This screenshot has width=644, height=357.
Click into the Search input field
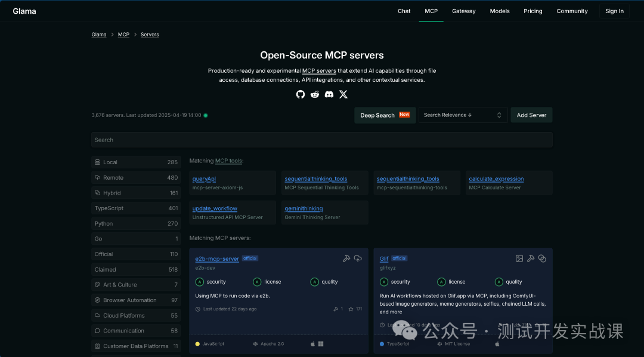[x=321, y=140]
